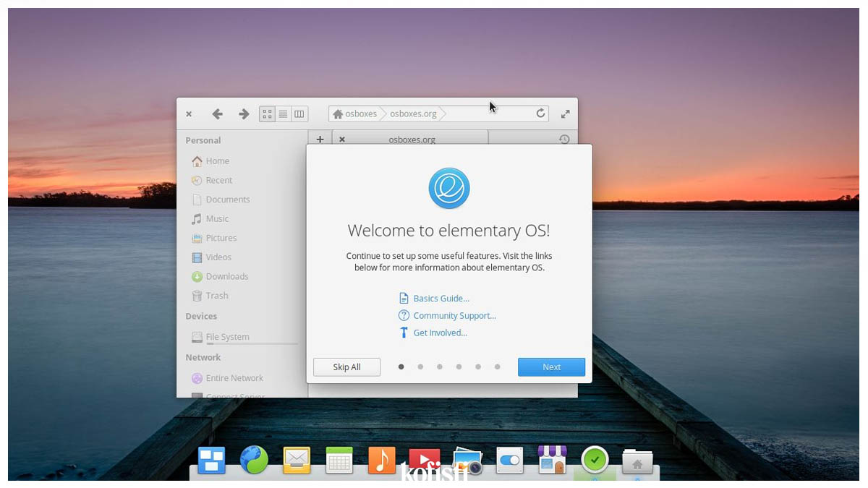This screenshot has height=488, width=868.
Task: Click the green checkmark dock icon
Action: [595, 459]
